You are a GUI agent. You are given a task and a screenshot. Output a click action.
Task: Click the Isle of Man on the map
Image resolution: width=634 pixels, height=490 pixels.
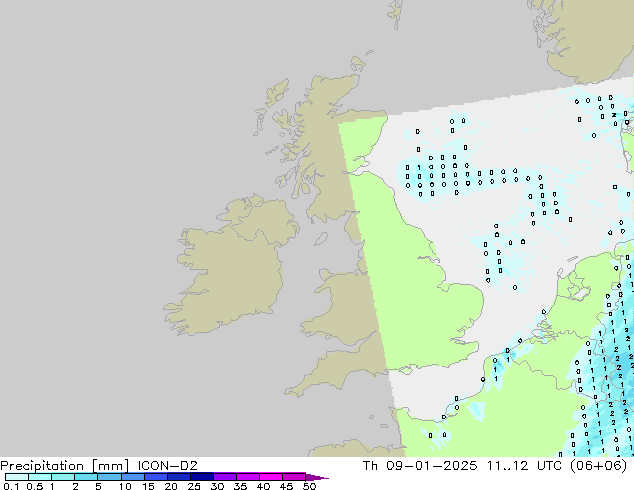[321, 239]
